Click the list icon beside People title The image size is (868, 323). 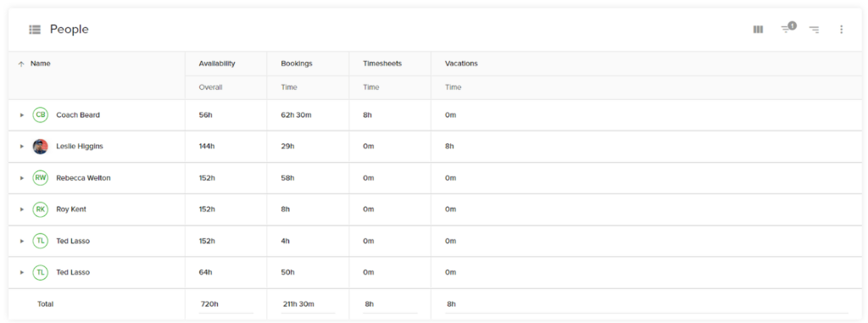coord(35,30)
